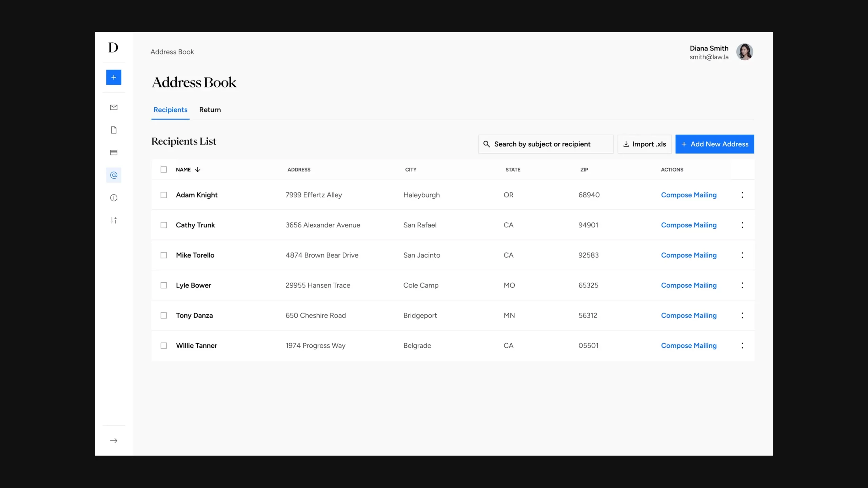Select the Tony Danza row checkbox

pyautogui.click(x=164, y=316)
